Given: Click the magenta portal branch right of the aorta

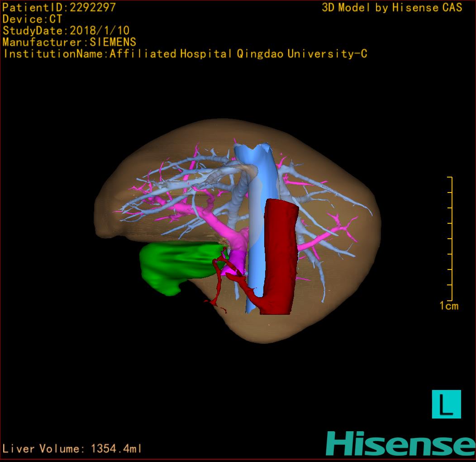Looking at the screenshot, I should [317, 239].
